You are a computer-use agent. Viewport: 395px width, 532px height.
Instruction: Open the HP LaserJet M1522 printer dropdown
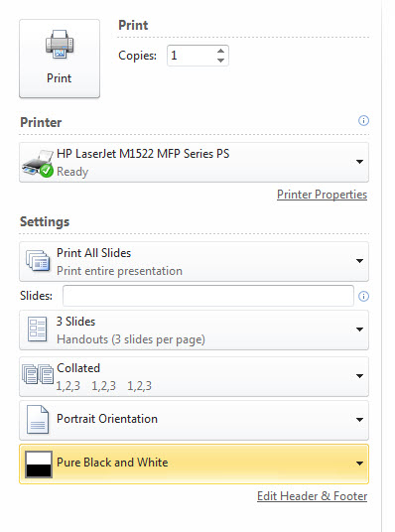[194, 163]
